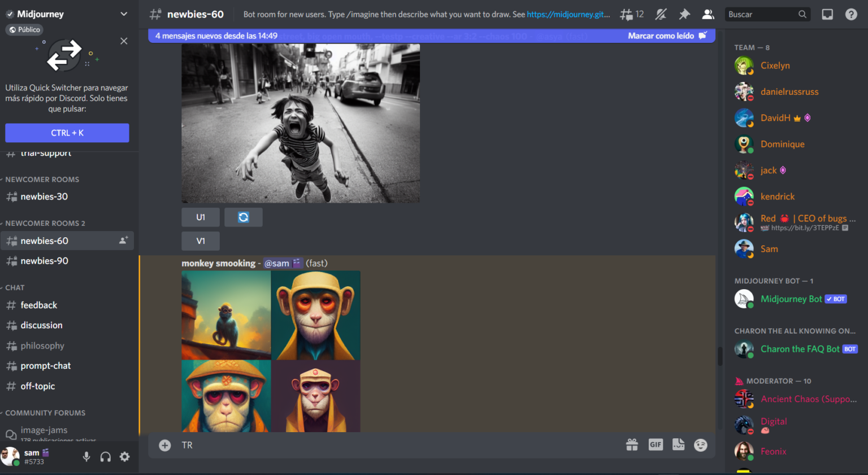Click Cixelyn's avatar icon
Screen dimensions: 868x475
(x=744, y=66)
